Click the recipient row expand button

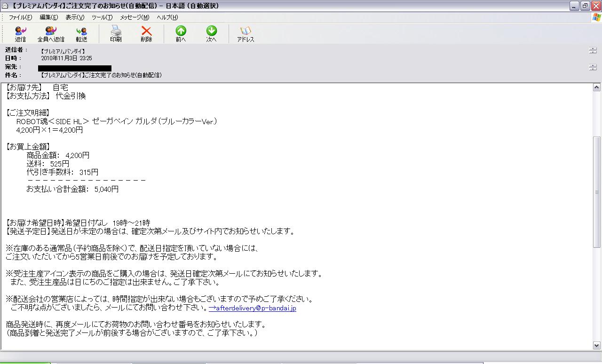click(593, 67)
